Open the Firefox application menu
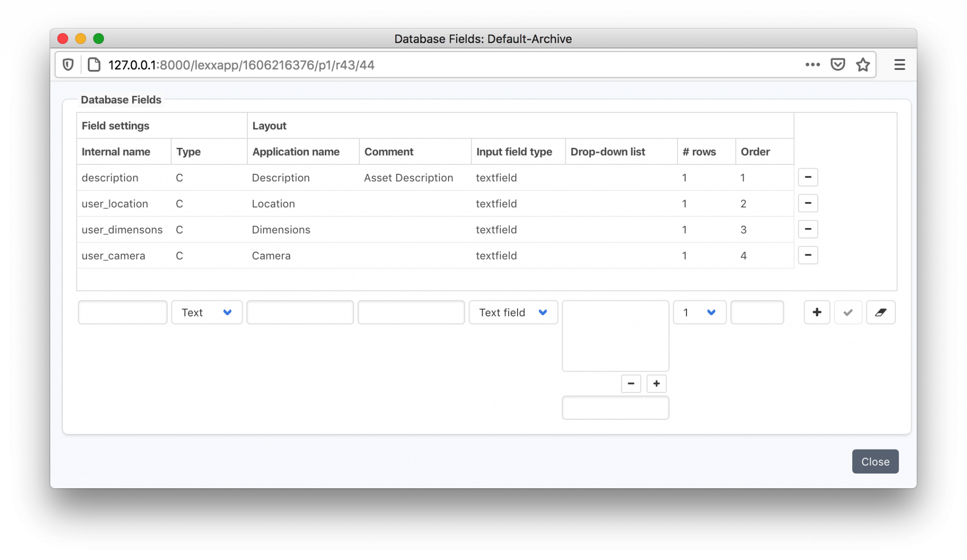This screenshot has width=967, height=560. [899, 64]
